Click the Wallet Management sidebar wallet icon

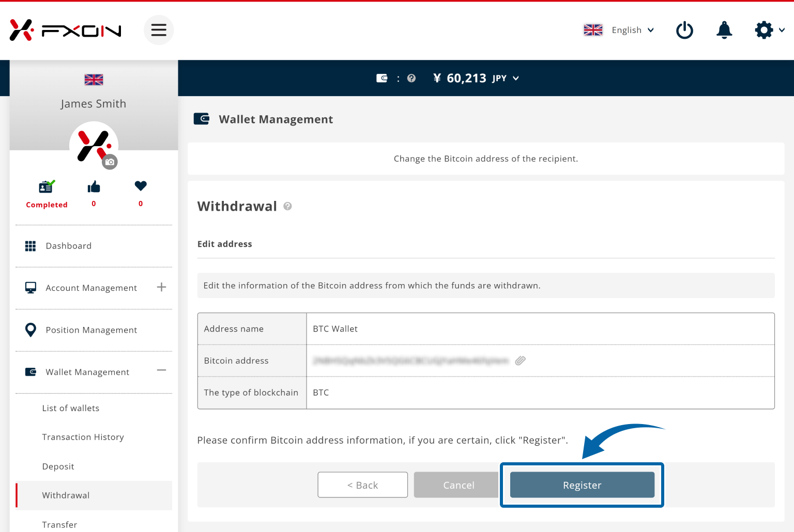30,372
